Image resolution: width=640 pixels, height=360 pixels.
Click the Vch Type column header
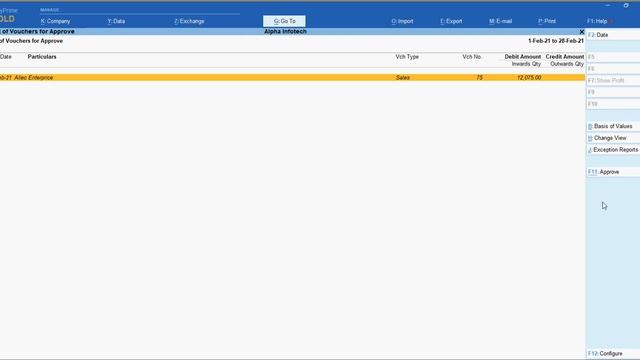point(407,57)
